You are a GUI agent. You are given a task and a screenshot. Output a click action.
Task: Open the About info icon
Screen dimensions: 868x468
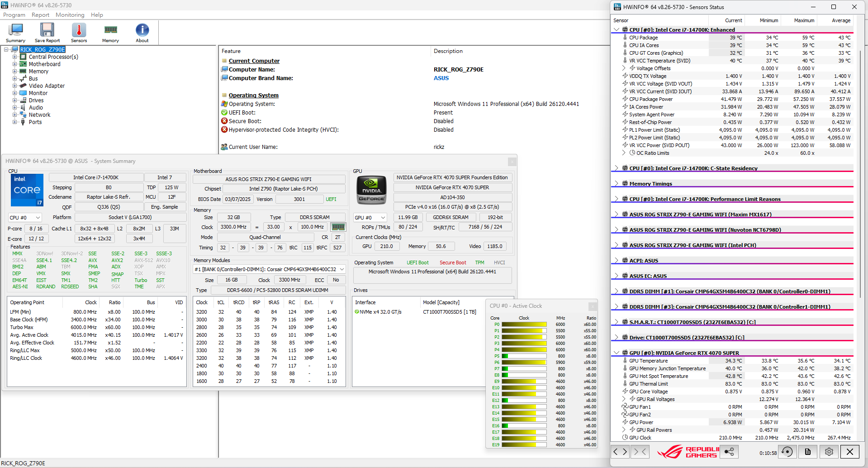pyautogui.click(x=142, y=33)
